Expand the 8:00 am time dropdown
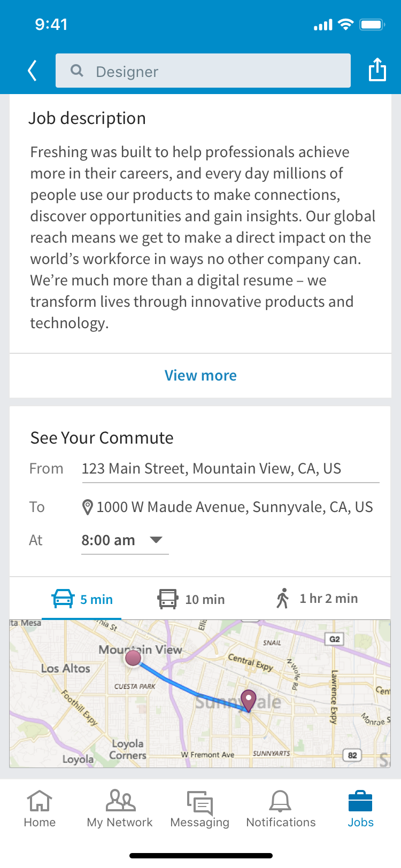The width and height of the screenshot is (401, 868). (125, 540)
